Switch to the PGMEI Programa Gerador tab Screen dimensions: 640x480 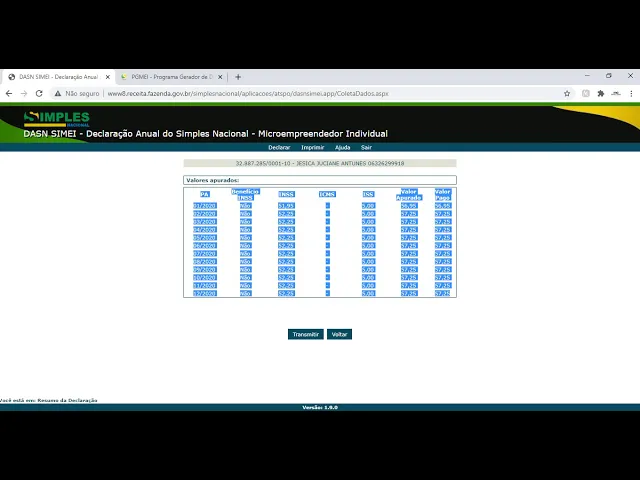click(171, 77)
